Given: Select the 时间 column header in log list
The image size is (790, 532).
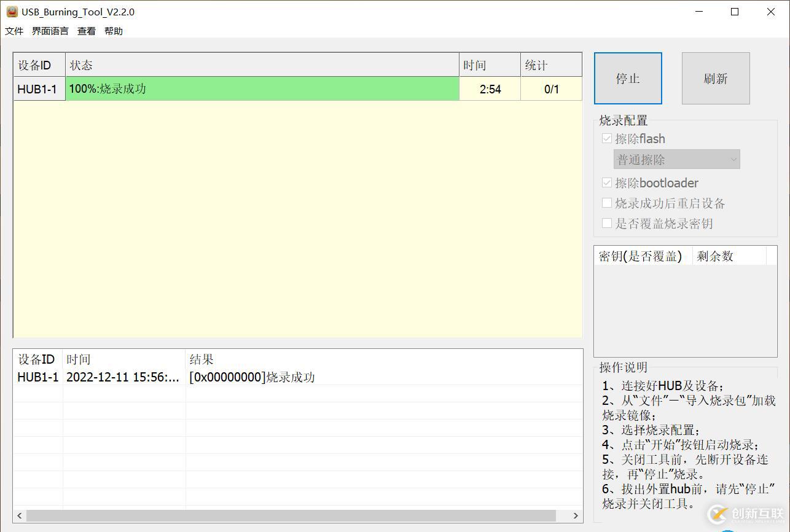Looking at the screenshot, I should coord(124,359).
